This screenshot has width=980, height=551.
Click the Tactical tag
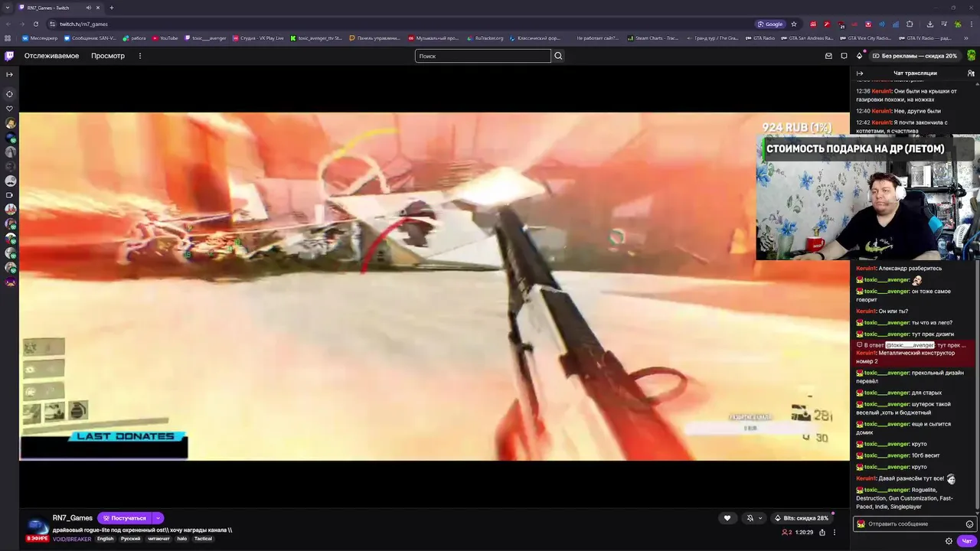pyautogui.click(x=203, y=539)
